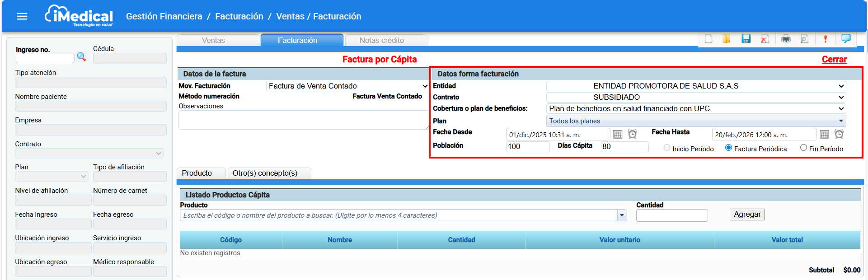Click the printer icon in toolbar
The image size is (868, 280).
coord(786,39)
